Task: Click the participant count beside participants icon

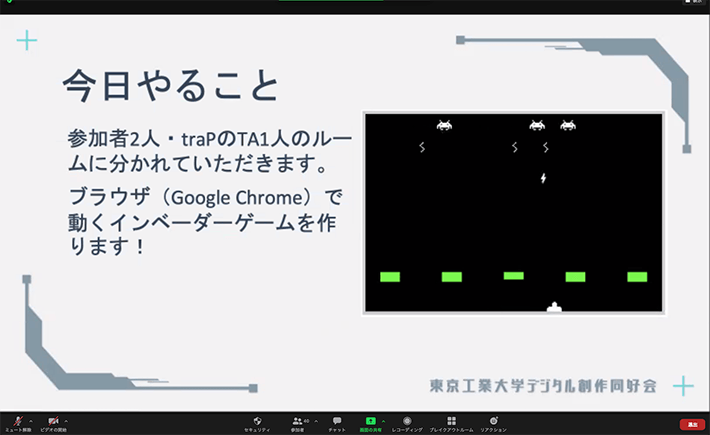Action: [305, 419]
